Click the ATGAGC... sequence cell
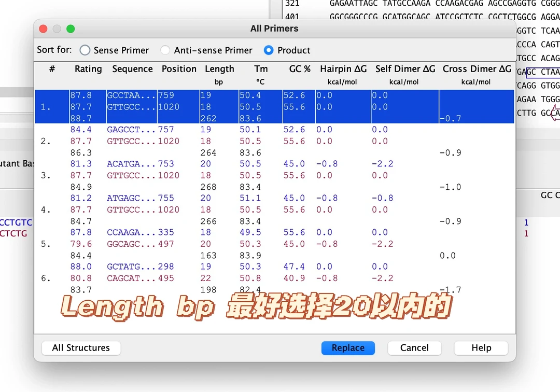The image size is (560, 392). tap(131, 198)
